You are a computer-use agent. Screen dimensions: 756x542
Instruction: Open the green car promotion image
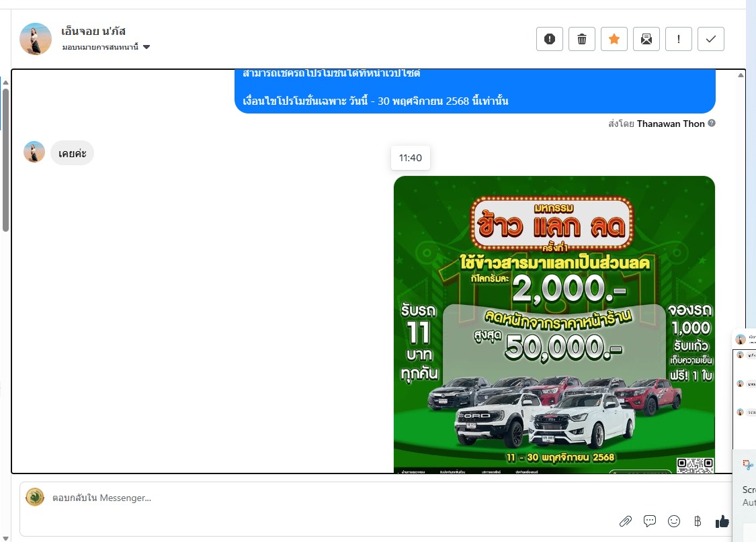point(554,324)
